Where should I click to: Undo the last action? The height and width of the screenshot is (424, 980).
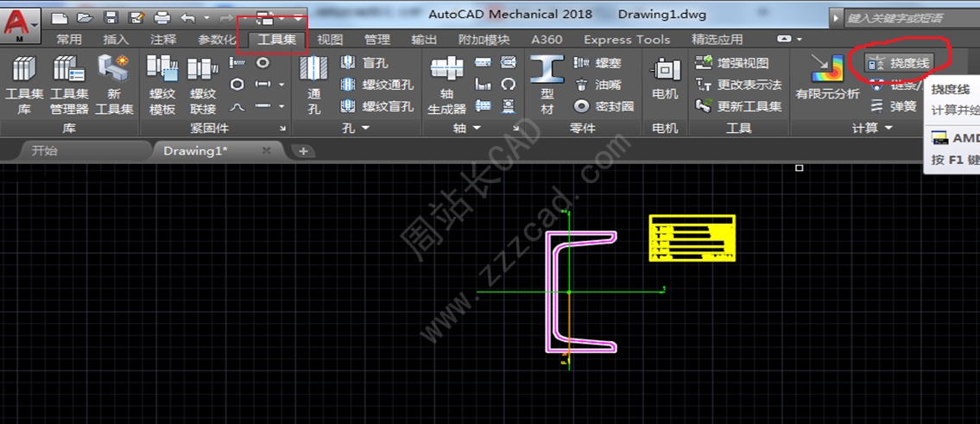187,17
